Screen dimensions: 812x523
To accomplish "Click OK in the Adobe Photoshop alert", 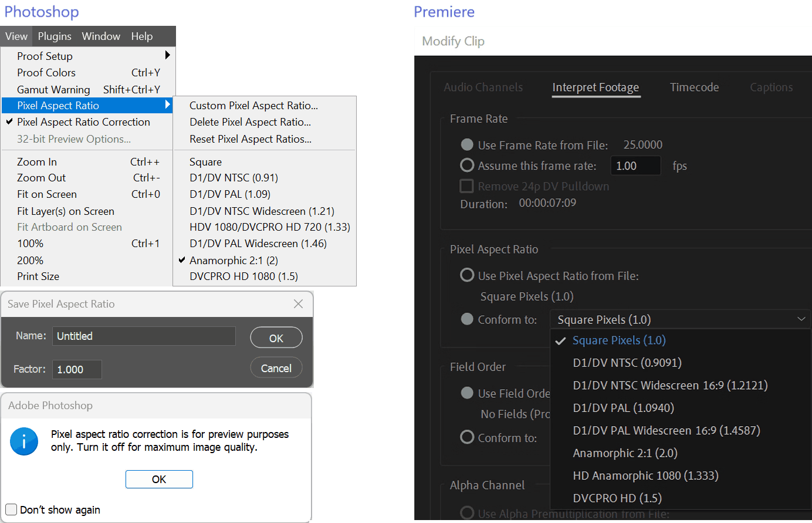I will pos(159,479).
